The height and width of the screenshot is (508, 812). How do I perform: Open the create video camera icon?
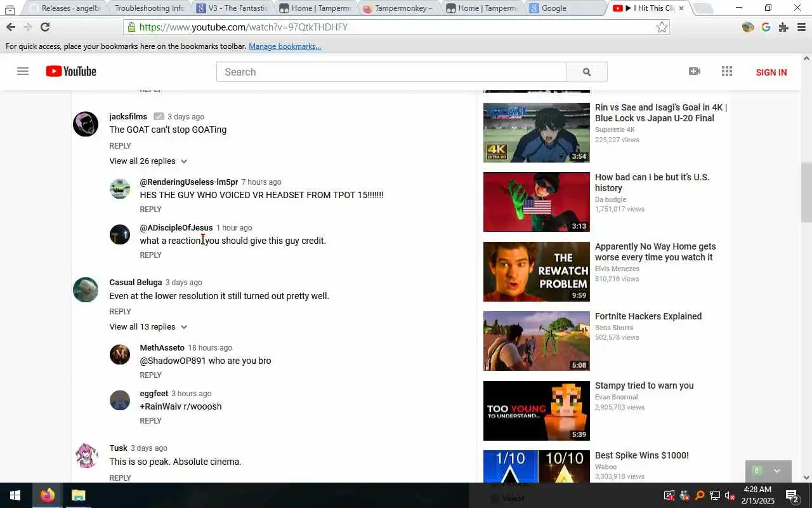695,71
